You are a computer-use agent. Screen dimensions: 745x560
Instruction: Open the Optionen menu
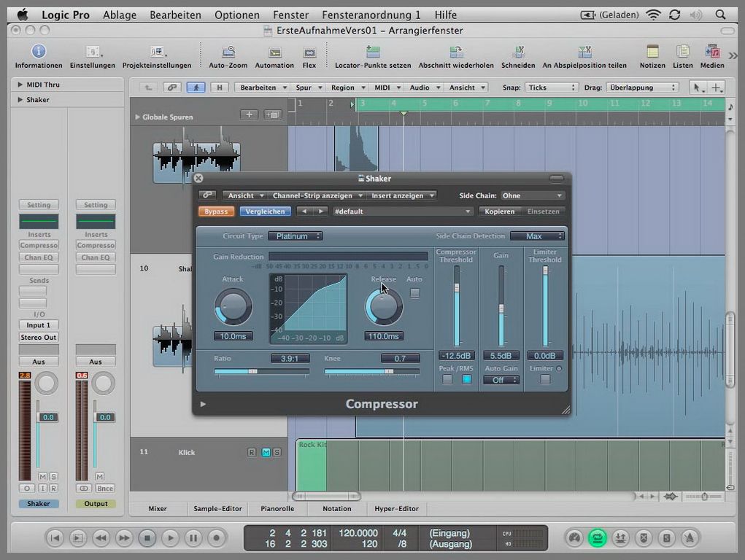(236, 15)
